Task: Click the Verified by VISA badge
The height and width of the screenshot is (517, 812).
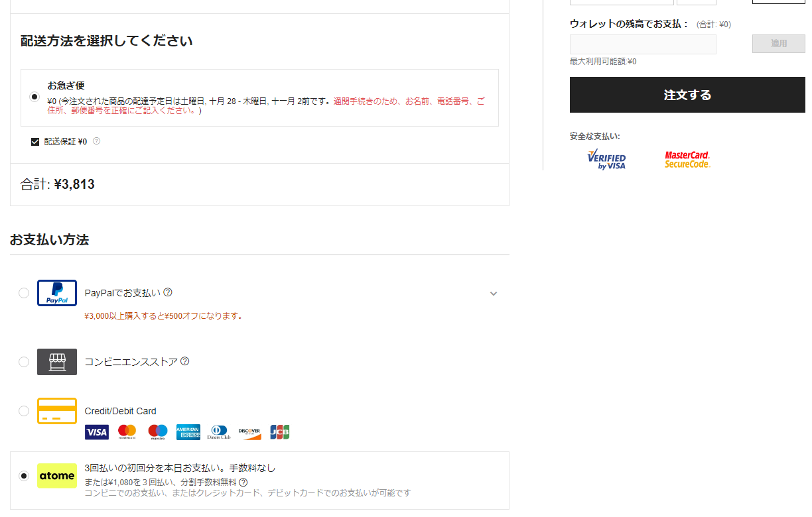Action: [x=606, y=160]
